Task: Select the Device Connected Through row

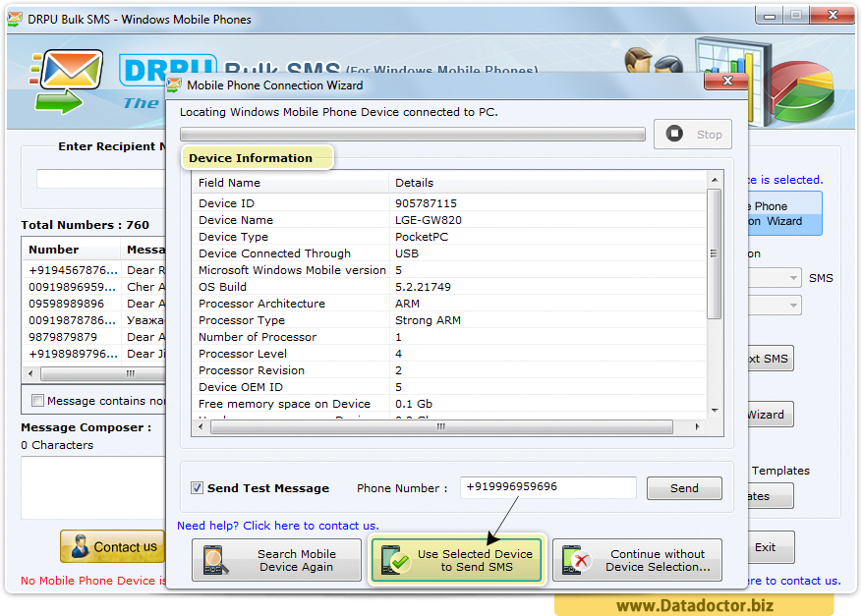Action: (x=449, y=253)
